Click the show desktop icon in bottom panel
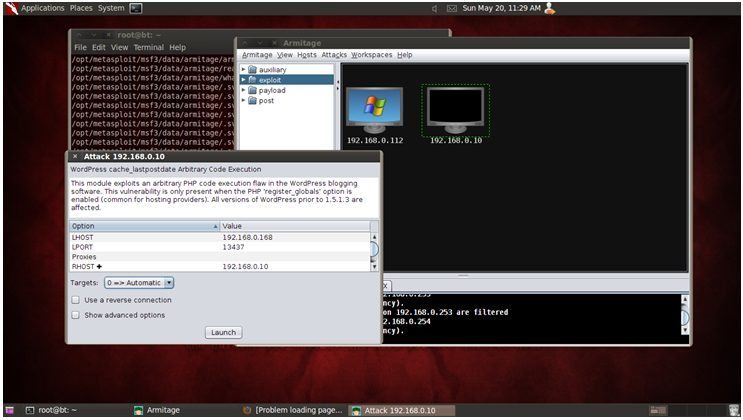 pyautogui.click(x=9, y=411)
